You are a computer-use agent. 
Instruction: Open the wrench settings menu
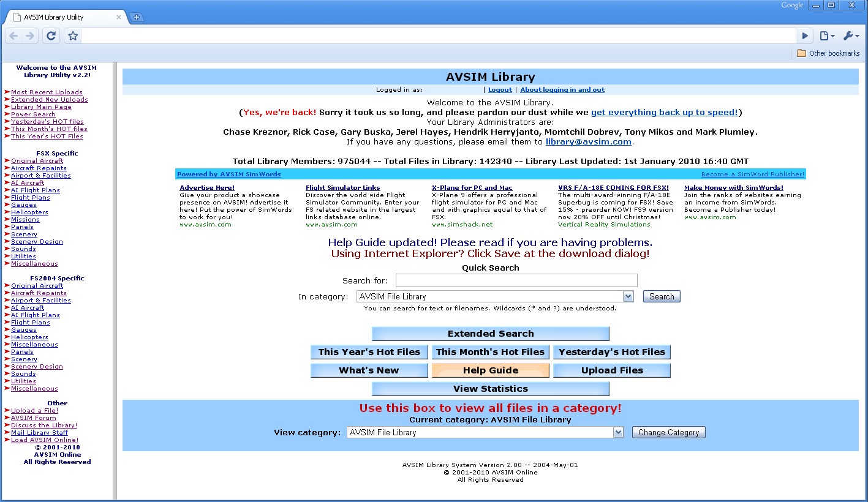tap(851, 36)
